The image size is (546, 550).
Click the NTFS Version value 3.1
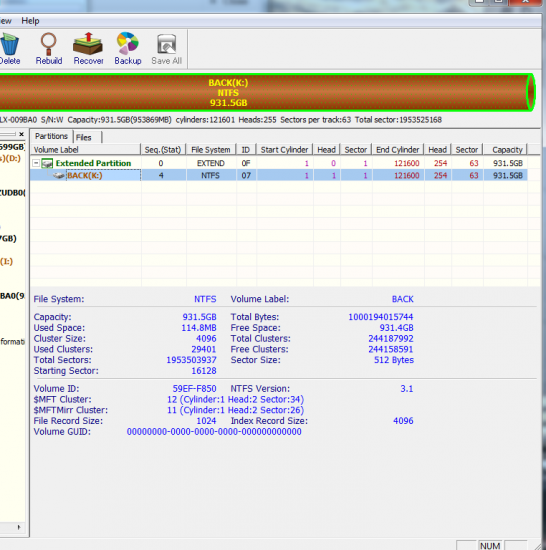(407, 389)
